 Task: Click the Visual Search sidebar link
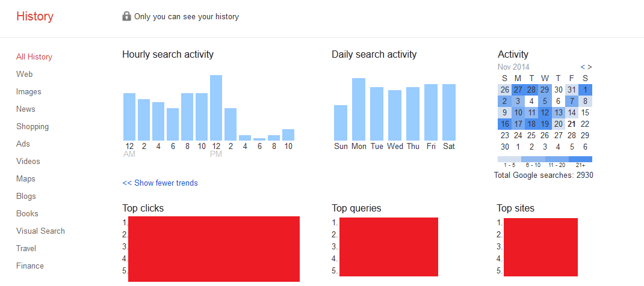click(x=40, y=231)
